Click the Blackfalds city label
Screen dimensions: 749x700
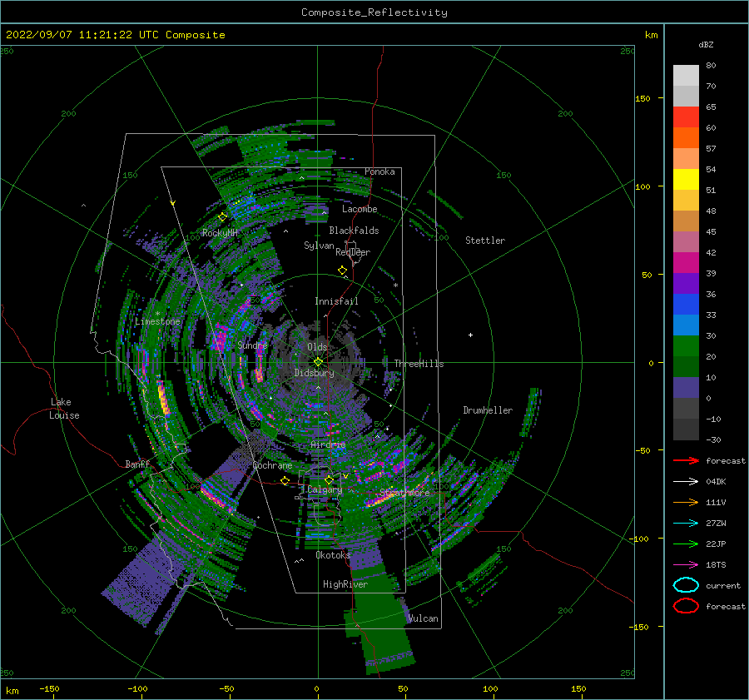click(x=354, y=231)
